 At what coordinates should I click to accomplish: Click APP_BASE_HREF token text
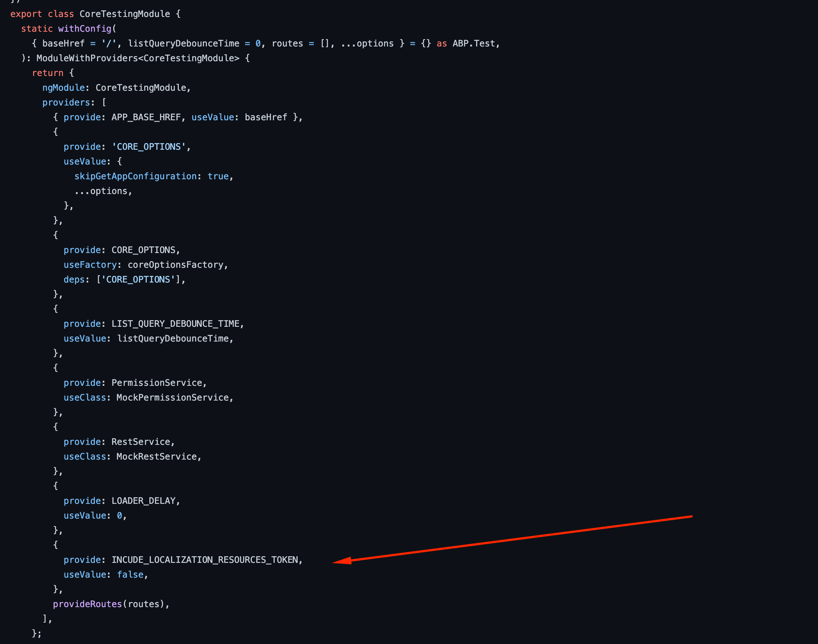pos(146,117)
